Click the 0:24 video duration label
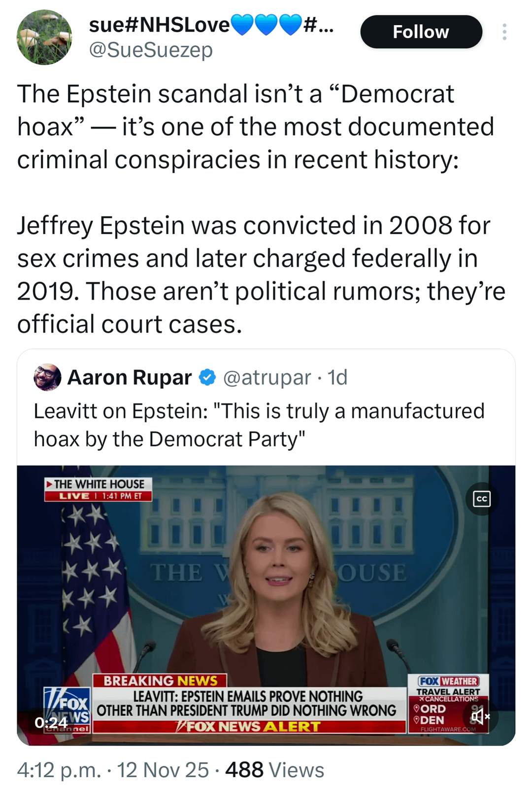 coord(51,722)
